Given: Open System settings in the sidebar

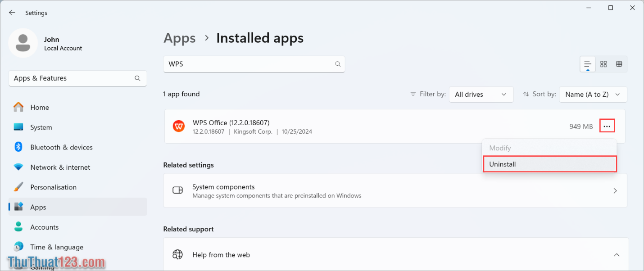Looking at the screenshot, I should [77, 127].
